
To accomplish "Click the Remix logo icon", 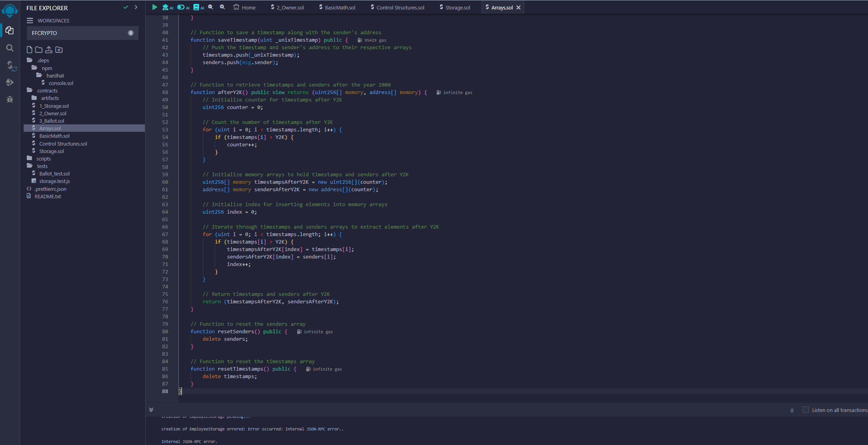I will pyautogui.click(x=10, y=10).
